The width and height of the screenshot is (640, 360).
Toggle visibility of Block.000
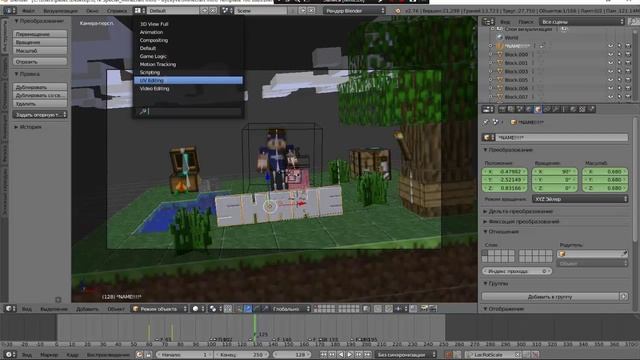coord(611,54)
